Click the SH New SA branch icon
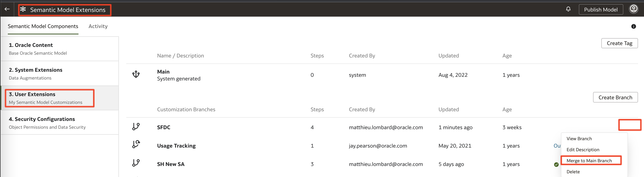 [x=136, y=163]
